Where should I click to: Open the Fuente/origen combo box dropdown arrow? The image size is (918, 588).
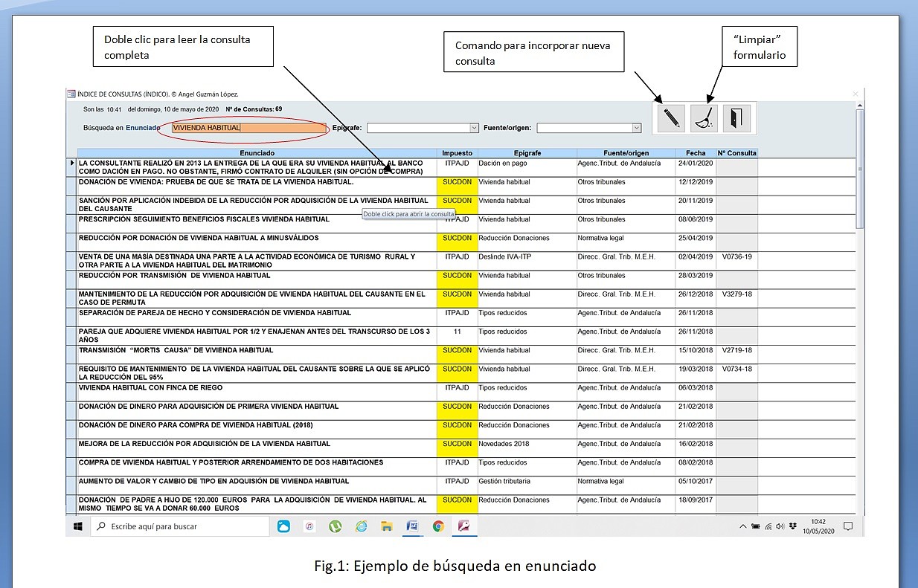coord(637,128)
